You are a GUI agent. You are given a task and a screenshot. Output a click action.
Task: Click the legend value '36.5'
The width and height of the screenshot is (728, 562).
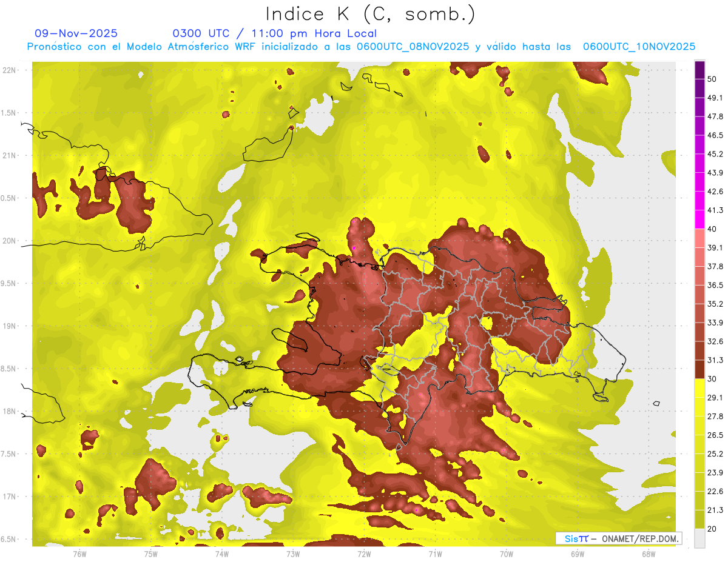point(715,285)
